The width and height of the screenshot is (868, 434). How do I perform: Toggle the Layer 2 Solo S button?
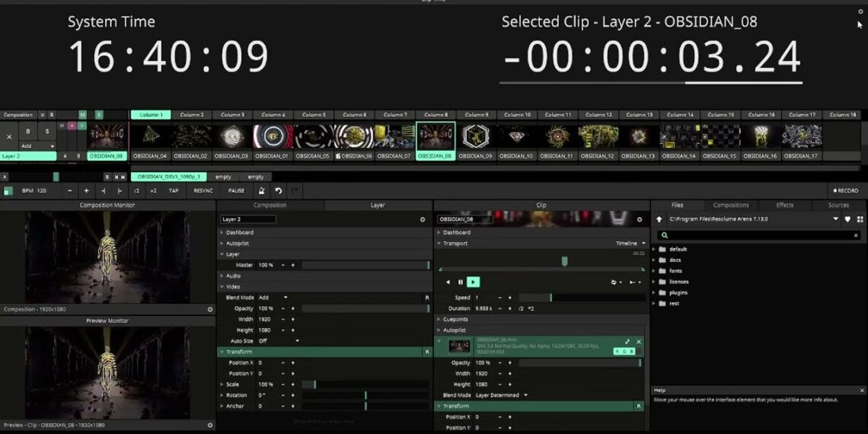pyautogui.click(x=47, y=132)
